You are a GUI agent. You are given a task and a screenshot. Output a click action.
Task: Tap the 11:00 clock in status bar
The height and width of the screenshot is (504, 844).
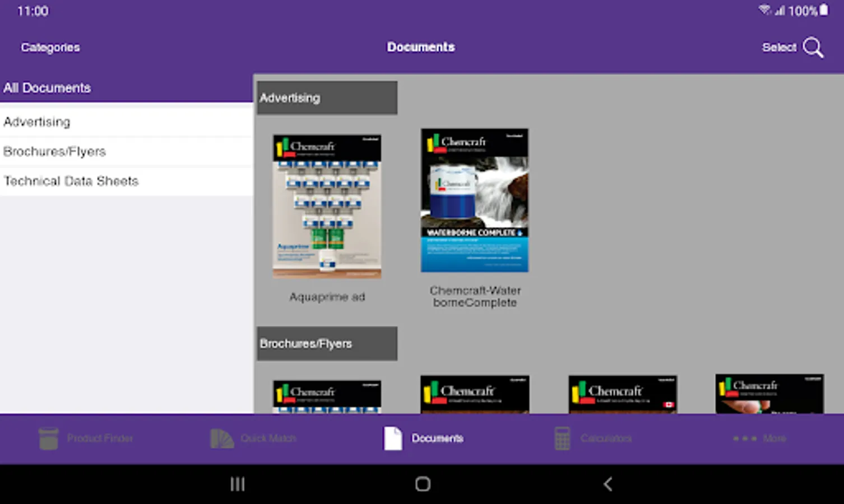point(33,11)
